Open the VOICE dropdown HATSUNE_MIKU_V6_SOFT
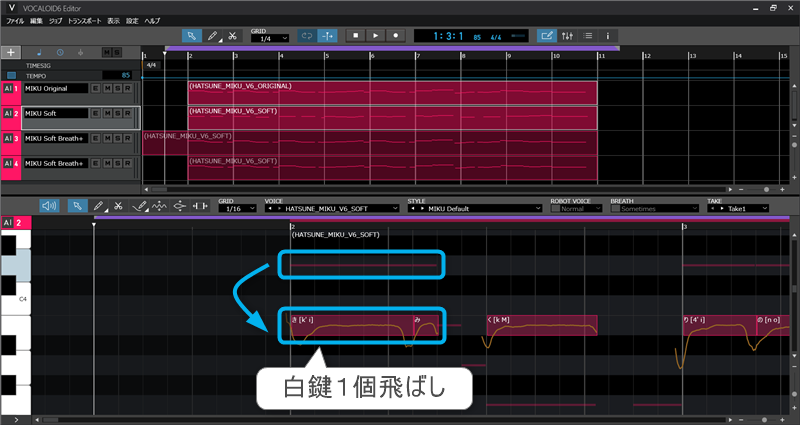Screen dimensions: 800x425 tap(332, 209)
